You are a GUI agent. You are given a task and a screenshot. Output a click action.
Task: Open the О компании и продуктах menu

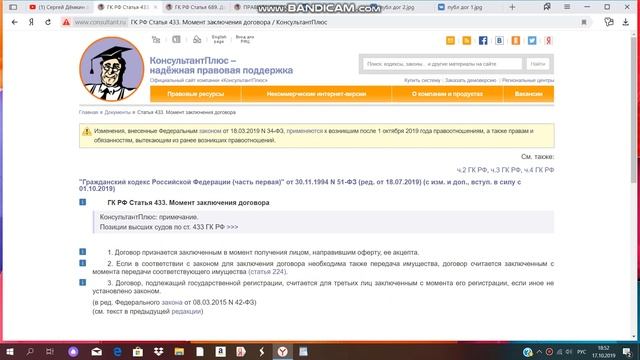pos(447,94)
